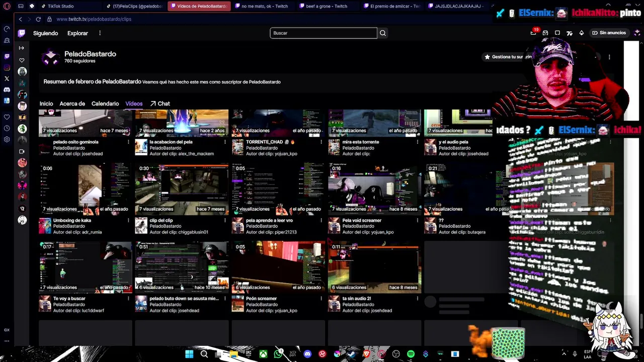Screen dimensions: 644x362
Task: Open Discord from the taskbar
Action: click(x=307, y=354)
